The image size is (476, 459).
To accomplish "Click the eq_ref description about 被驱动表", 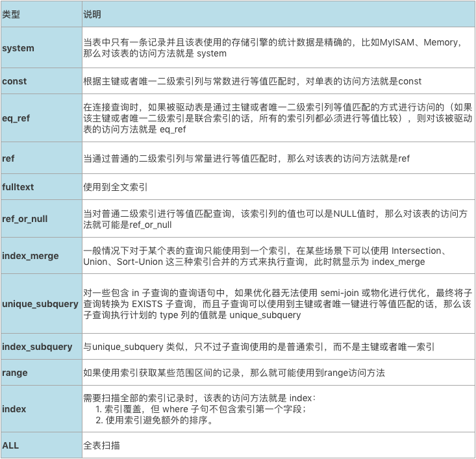I will (278, 118).
